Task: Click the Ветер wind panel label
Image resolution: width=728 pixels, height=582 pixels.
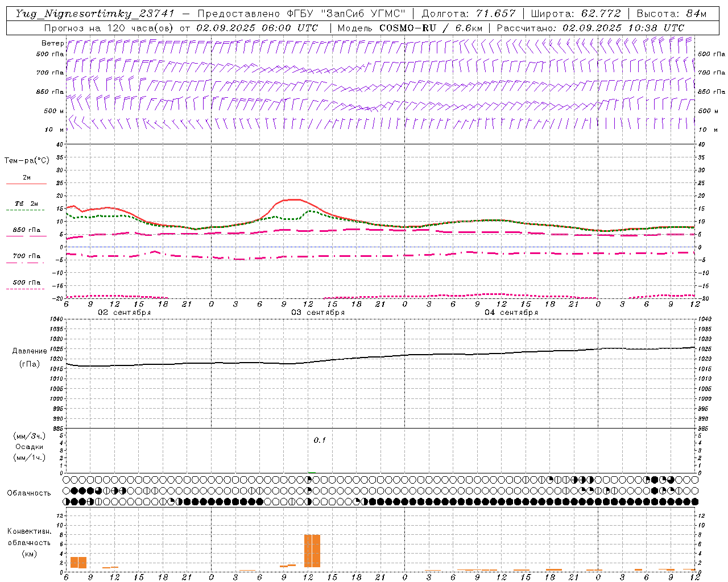Action: (52, 43)
